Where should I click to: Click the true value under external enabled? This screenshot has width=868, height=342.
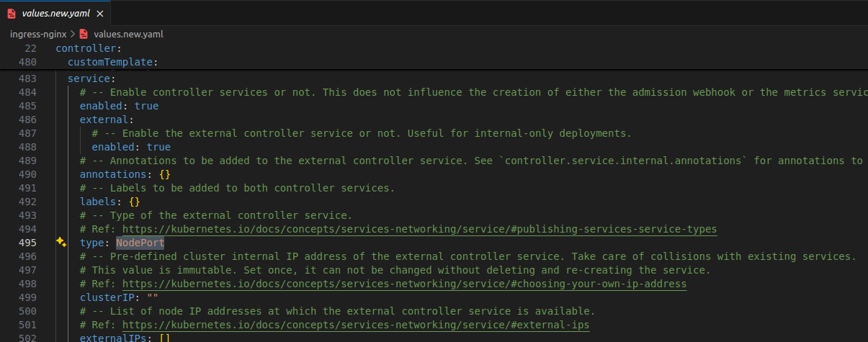tap(158, 147)
